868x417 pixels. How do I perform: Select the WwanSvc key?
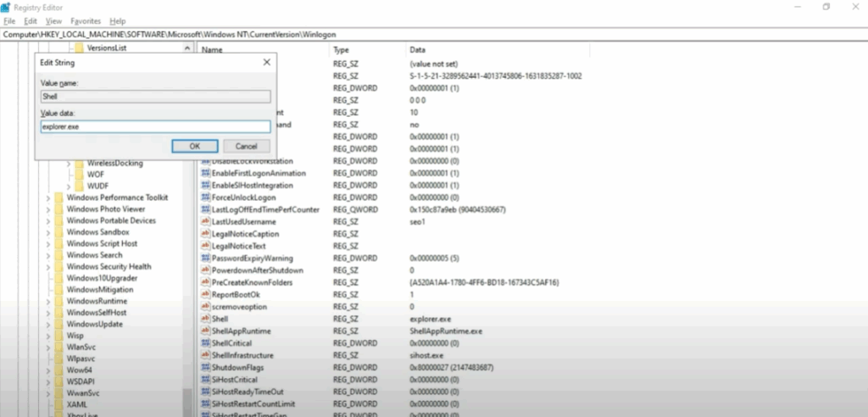point(82,393)
